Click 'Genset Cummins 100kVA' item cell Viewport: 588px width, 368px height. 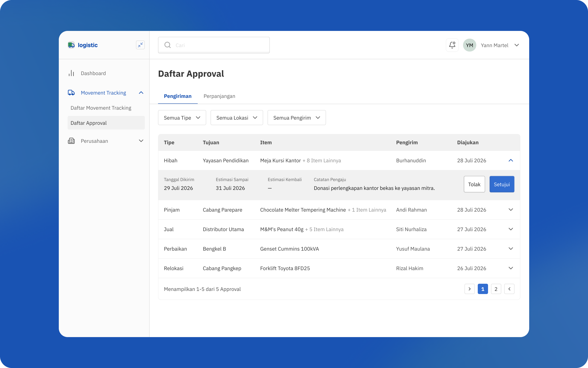[289, 249]
